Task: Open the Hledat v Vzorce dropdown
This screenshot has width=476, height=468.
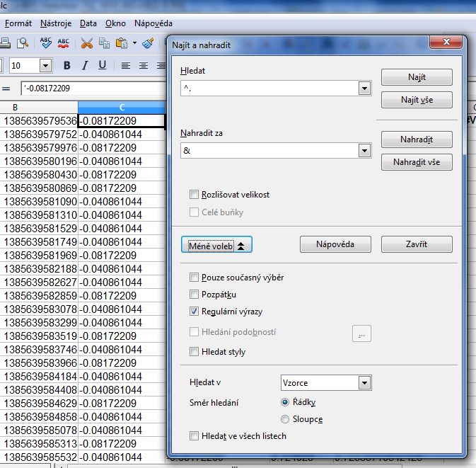Action: click(365, 383)
